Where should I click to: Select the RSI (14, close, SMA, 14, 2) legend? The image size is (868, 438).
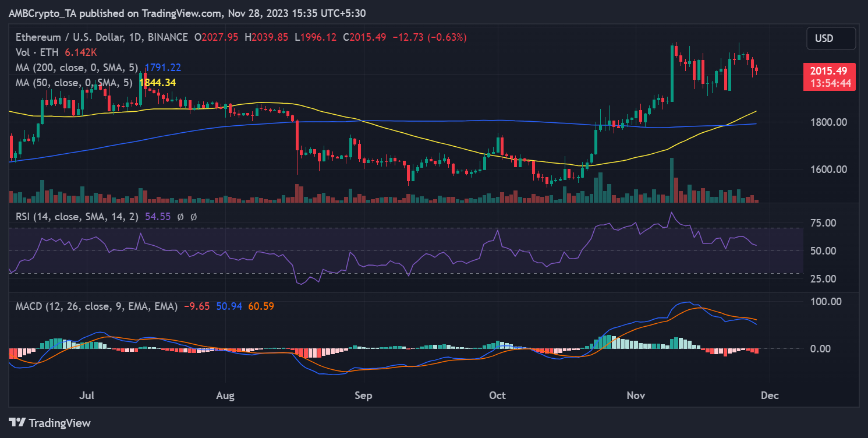coord(77,217)
